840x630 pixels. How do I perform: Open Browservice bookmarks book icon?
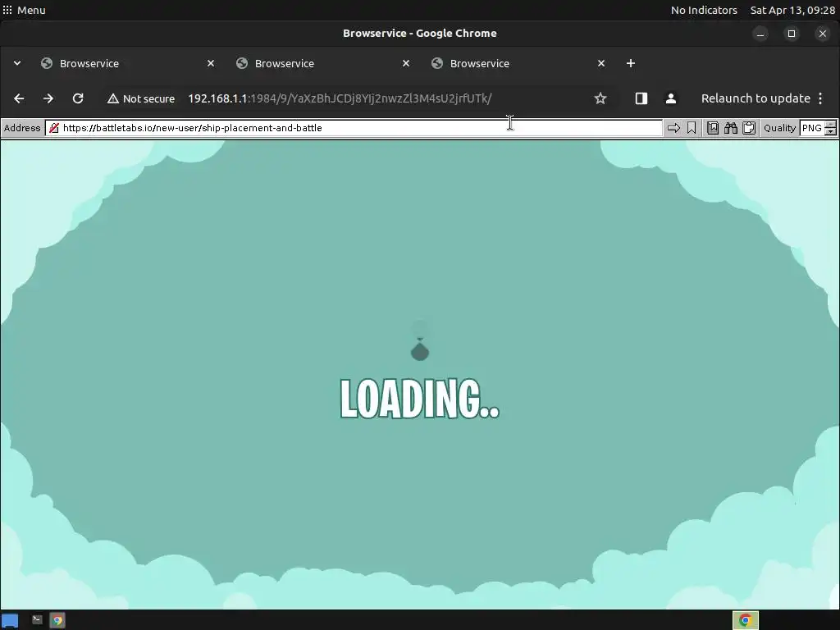(713, 128)
